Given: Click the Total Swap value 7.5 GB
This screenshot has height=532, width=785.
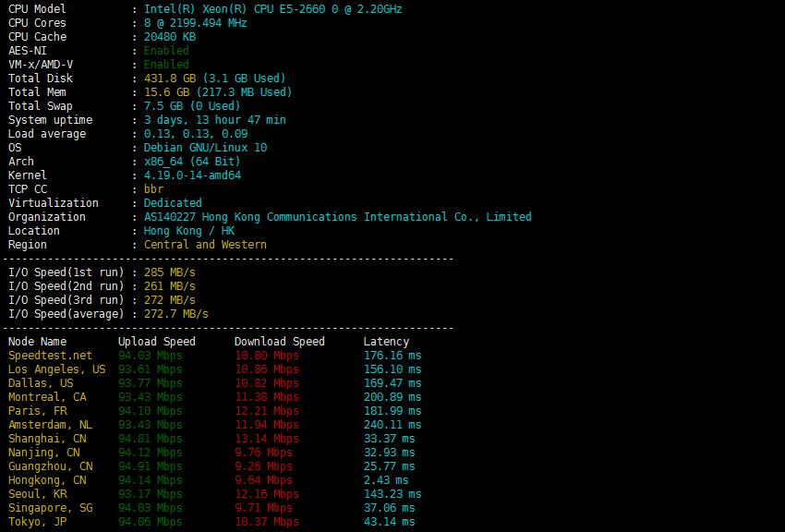Looking at the screenshot, I should point(192,106).
